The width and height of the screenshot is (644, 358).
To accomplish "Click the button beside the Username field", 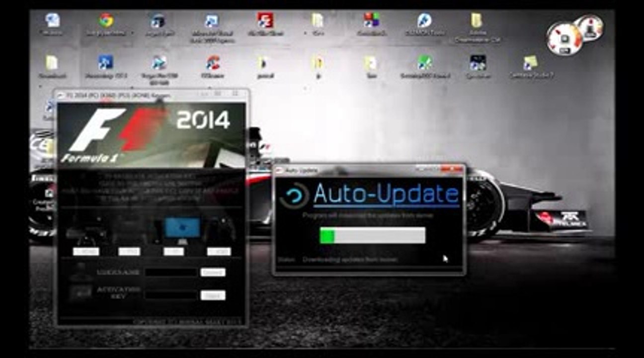I will [x=213, y=272].
